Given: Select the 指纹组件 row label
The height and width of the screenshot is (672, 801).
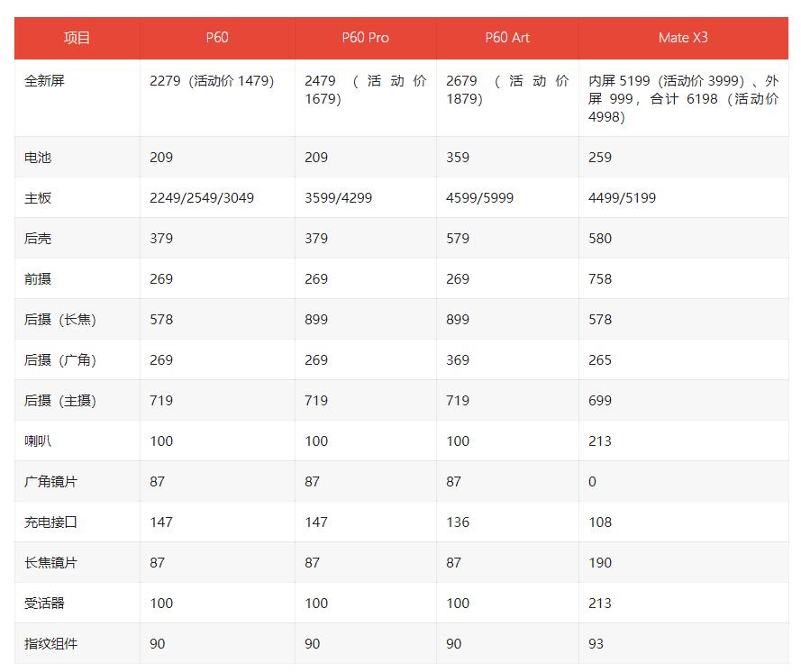Looking at the screenshot, I should pyautogui.click(x=50, y=644).
